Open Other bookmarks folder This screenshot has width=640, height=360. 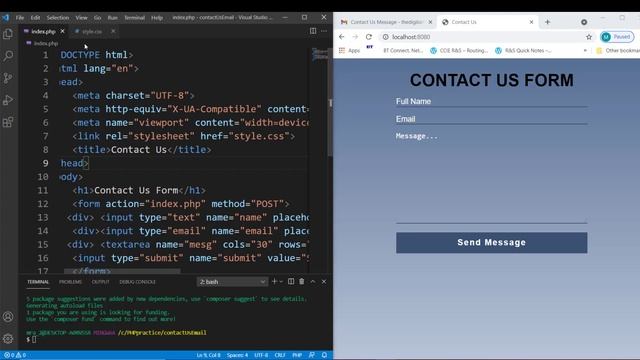618,51
